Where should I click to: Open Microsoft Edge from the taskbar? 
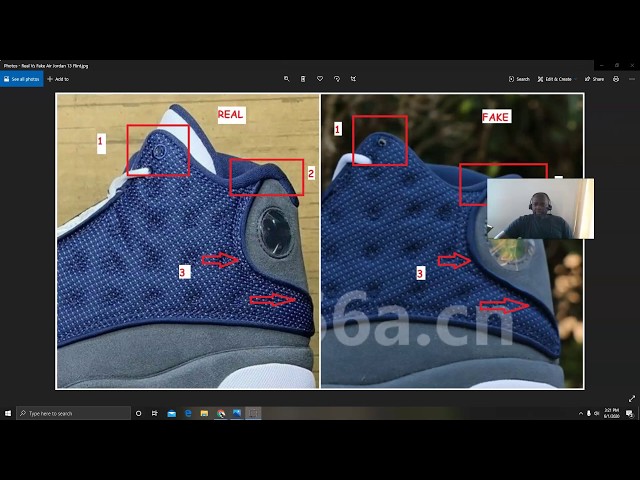(x=188, y=413)
